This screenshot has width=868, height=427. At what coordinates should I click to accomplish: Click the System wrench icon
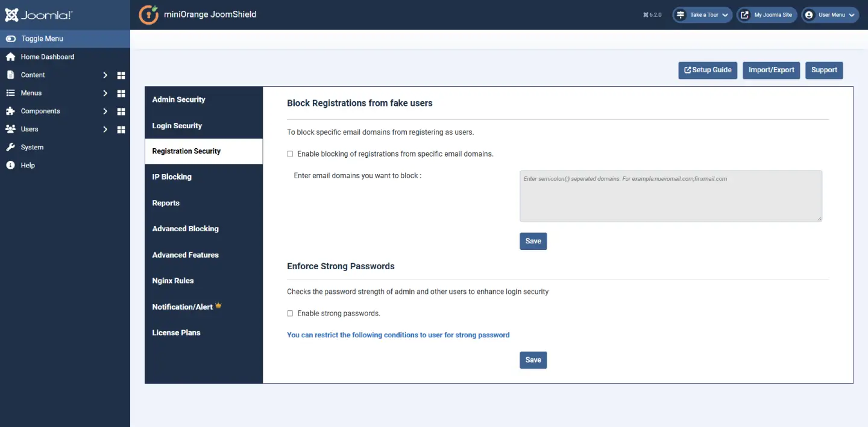pos(10,147)
